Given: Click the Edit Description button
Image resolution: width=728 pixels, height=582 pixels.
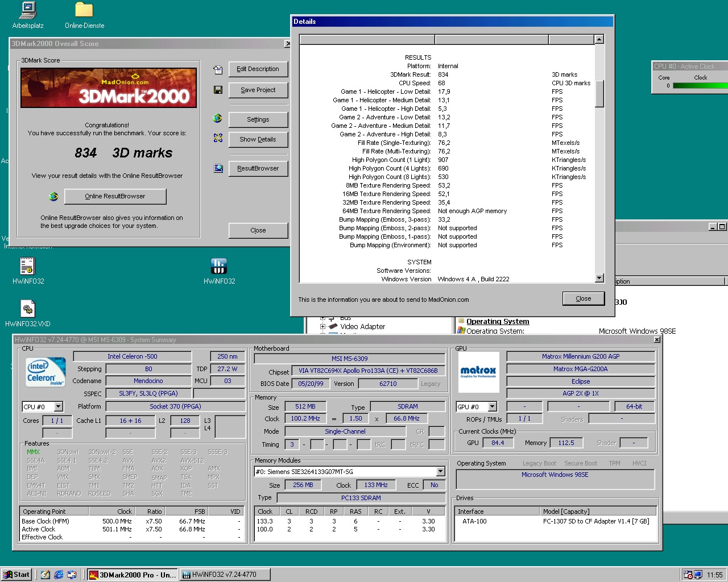Looking at the screenshot, I should pyautogui.click(x=258, y=69).
